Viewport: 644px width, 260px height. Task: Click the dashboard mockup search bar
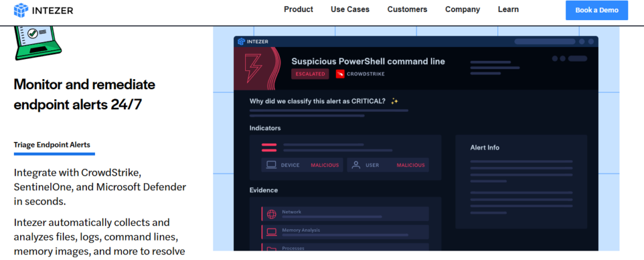point(545,41)
